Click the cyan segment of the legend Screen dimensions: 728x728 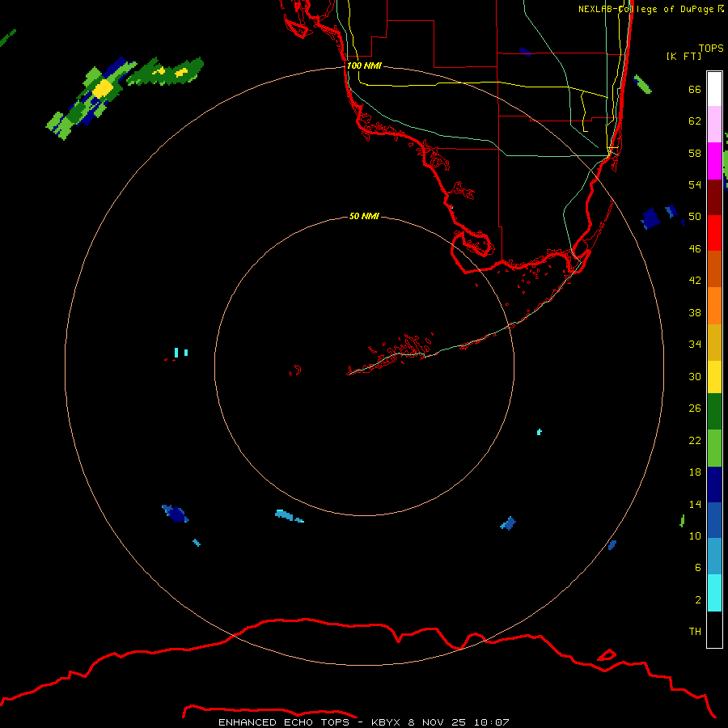pyautogui.click(x=714, y=593)
